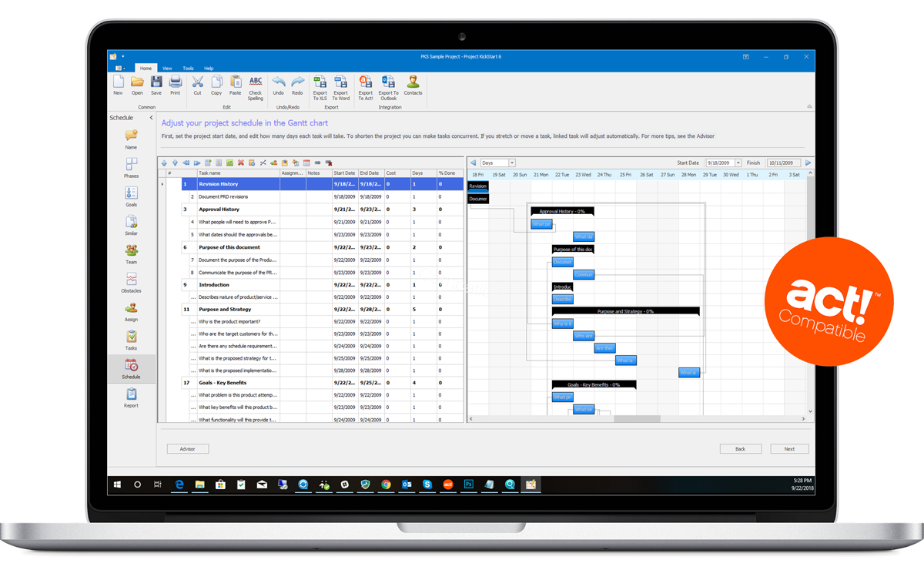924x570 pixels.
Task: Open Google Chrome from the taskbar
Action: pyautogui.click(x=386, y=484)
